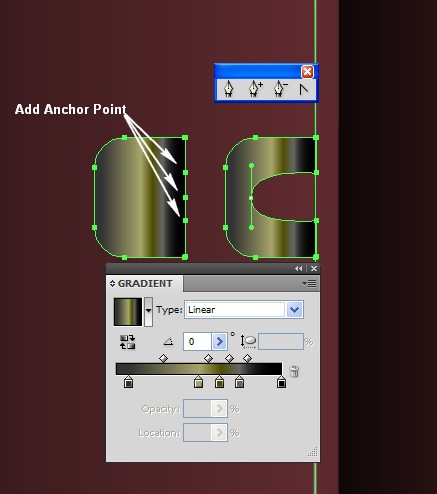Select the Convert Anchor Point tool

click(304, 89)
